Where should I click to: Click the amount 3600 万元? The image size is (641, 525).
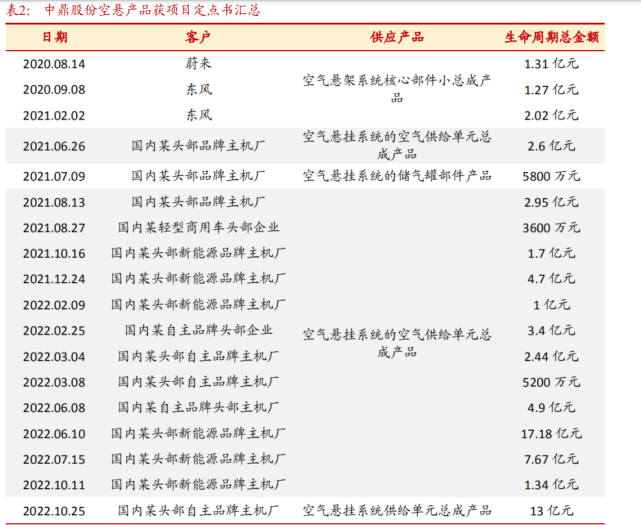[551, 228]
